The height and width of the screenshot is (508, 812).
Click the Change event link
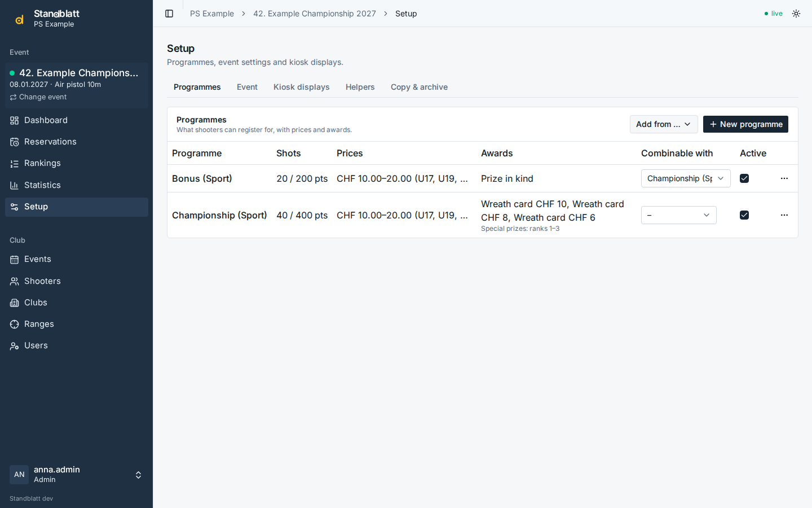pyautogui.click(x=38, y=97)
